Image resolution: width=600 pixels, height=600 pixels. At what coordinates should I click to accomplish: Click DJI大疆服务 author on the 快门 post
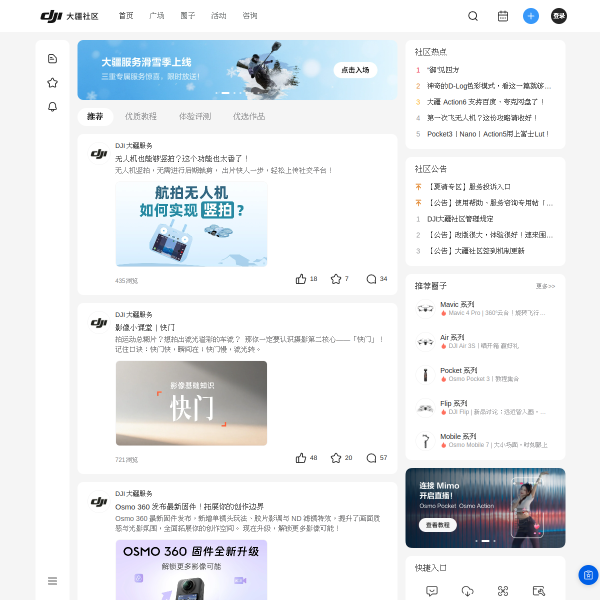click(x=134, y=315)
